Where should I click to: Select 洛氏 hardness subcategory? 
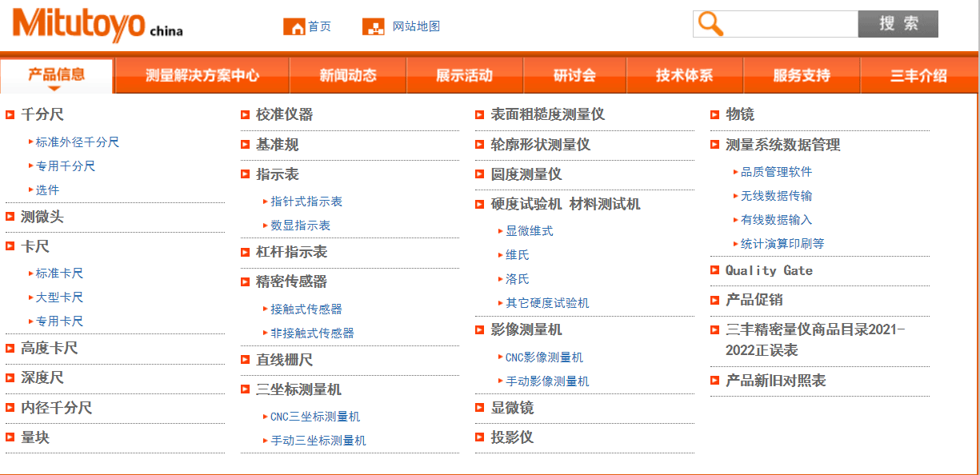pyautogui.click(x=518, y=279)
